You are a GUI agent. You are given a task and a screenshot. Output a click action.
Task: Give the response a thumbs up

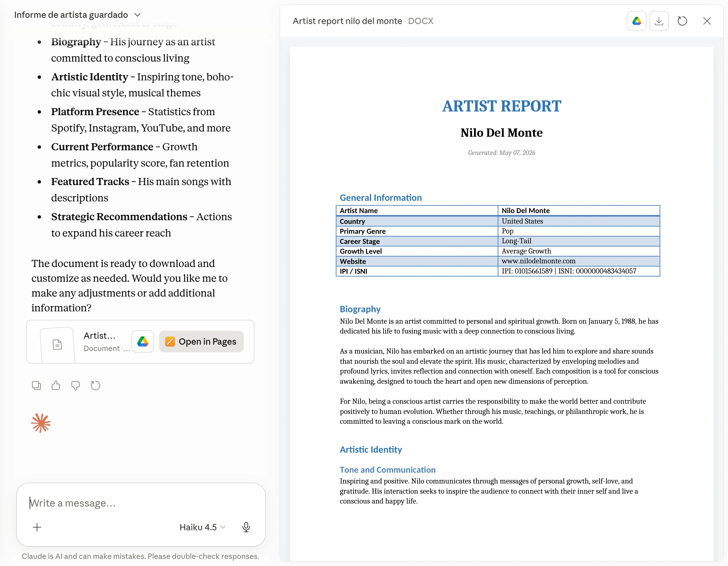point(56,386)
